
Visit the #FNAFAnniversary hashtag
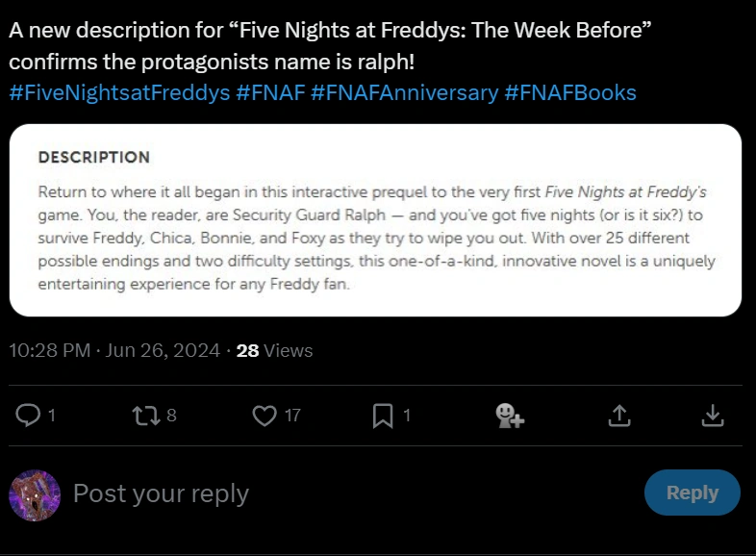(x=405, y=93)
